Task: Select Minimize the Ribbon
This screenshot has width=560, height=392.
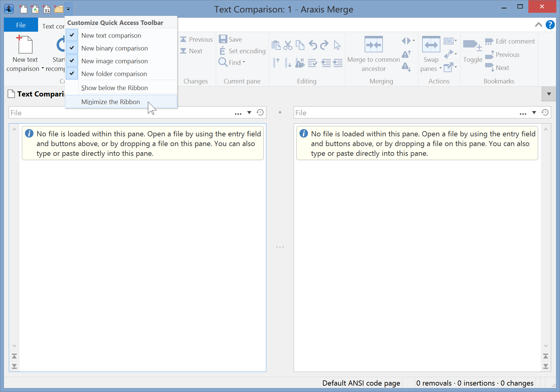Action: (110, 102)
